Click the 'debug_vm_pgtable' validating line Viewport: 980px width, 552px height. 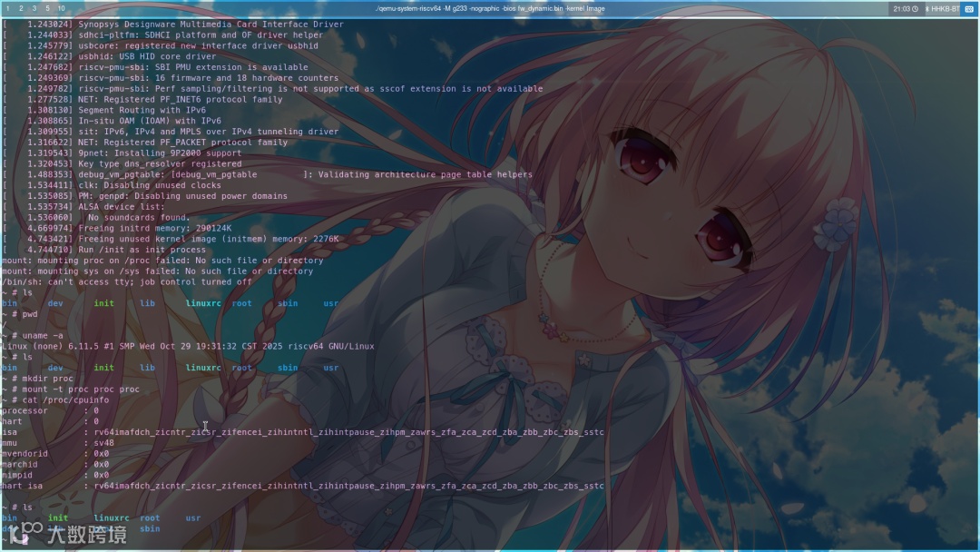(267, 174)
